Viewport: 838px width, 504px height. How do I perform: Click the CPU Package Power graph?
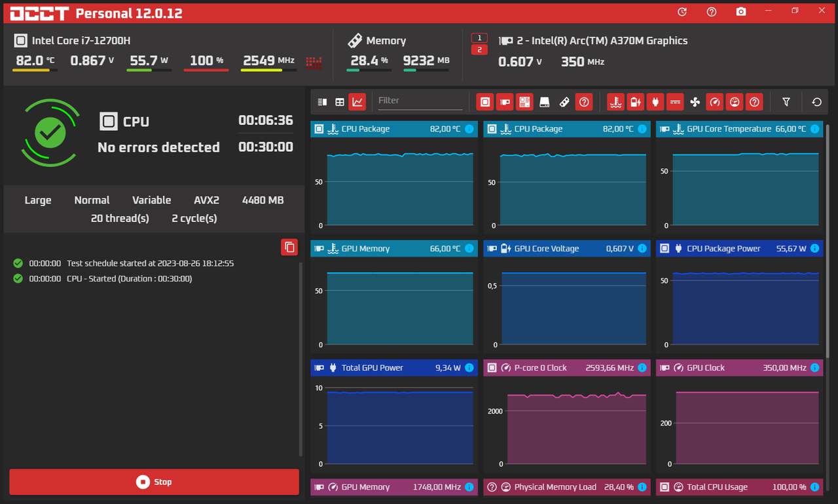click(x=740, y=304)
